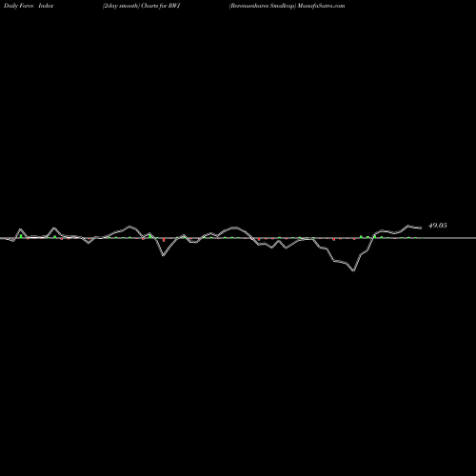
Task: Click the 'MunafaSutra.com' header text
Action: (x=321, y=6)
